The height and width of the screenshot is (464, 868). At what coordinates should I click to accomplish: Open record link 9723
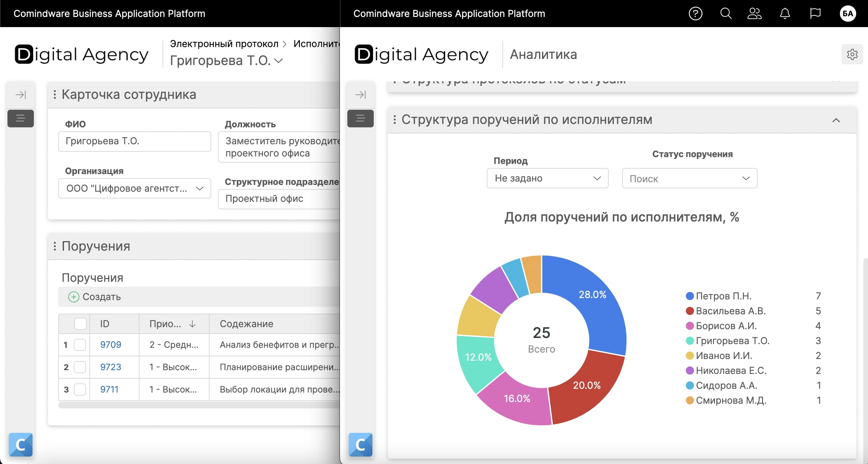(111, 367)
